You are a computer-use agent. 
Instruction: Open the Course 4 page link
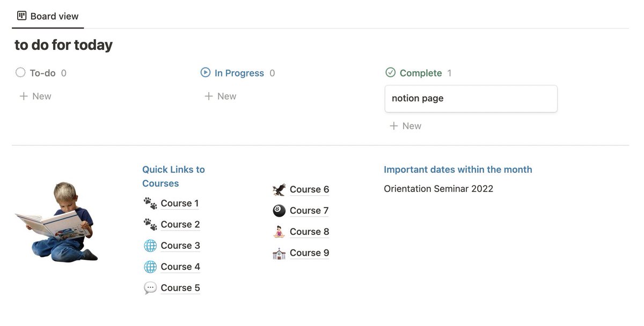coord(180,266)
